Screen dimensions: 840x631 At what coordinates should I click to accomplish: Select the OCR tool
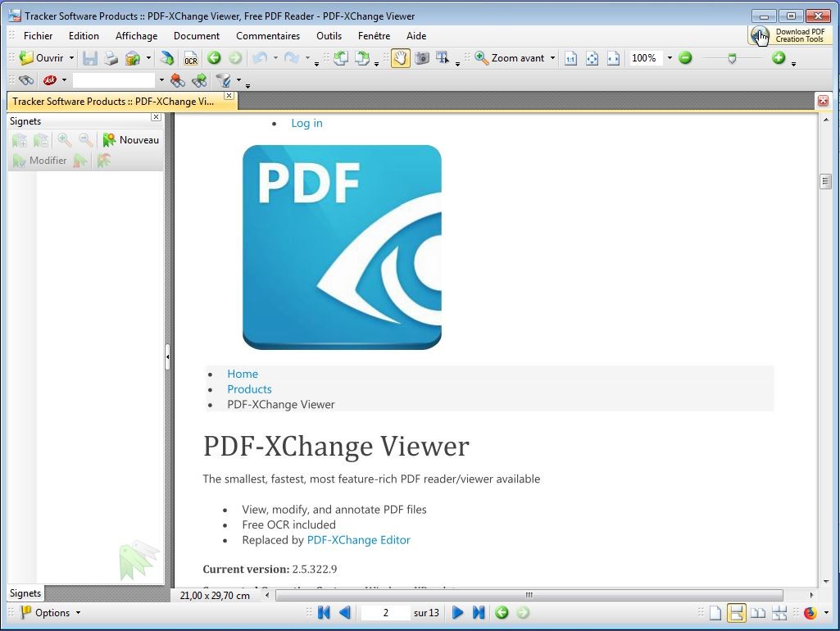pos(190,58)
